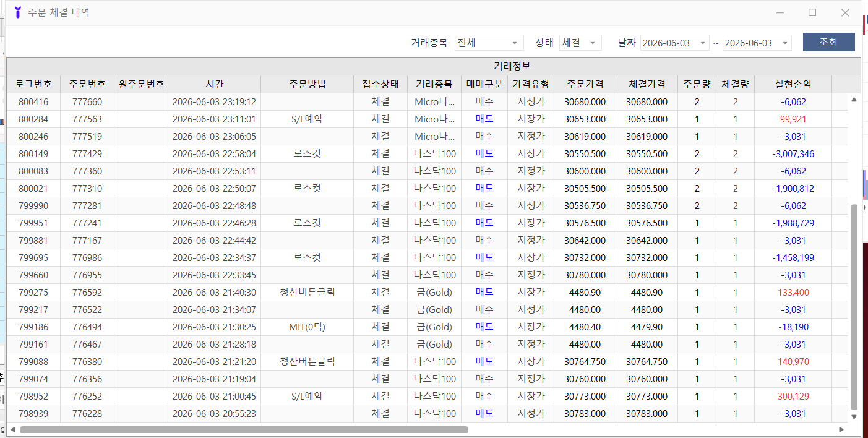Click realized profit 140,970 cell
This screenshot has height=438, width=868.
click(793, 362)
